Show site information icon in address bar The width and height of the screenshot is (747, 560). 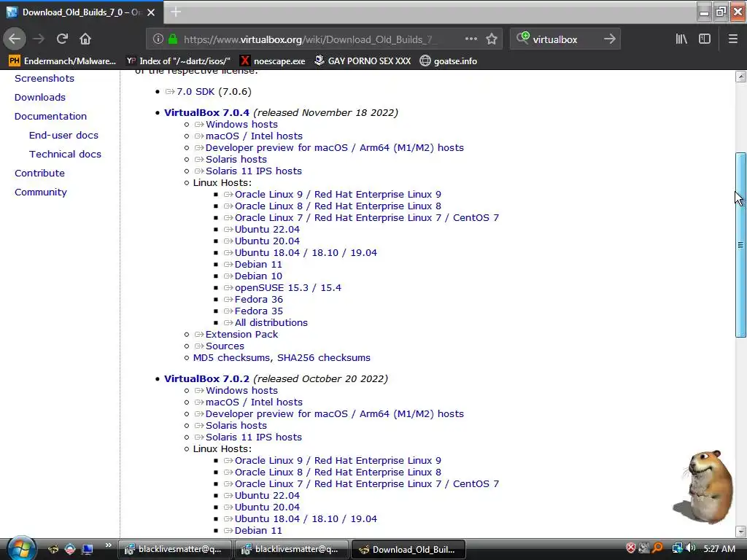(158, 39)
